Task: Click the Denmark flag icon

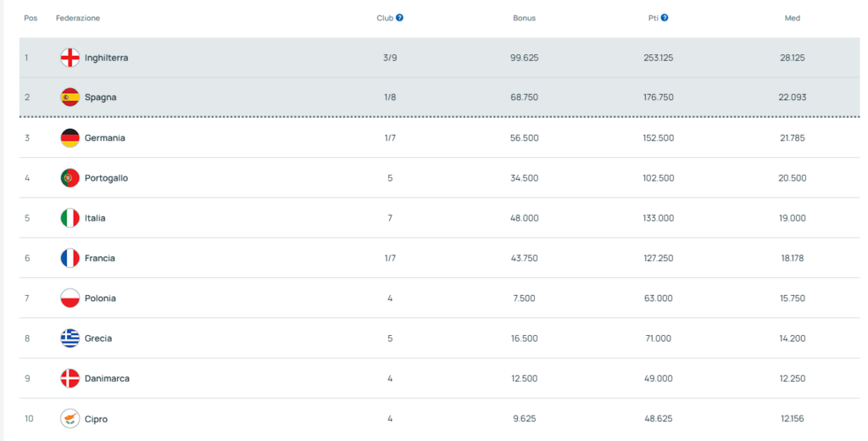Action: point(70,378)
